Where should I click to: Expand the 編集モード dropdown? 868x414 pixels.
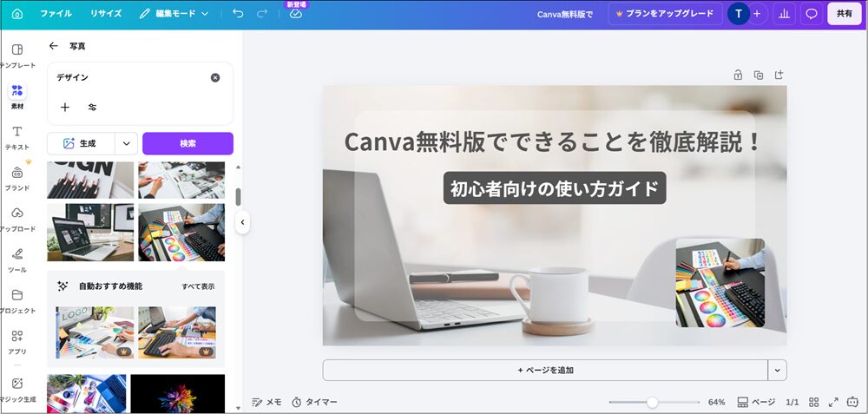click(x=174, y=14)
